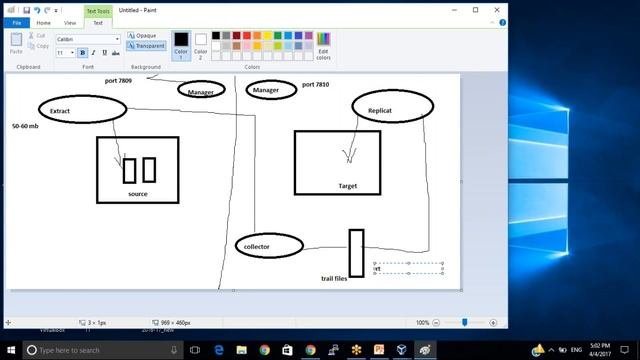Pick the lime color swatch
The image size is (640, 360).
[278, 46]
